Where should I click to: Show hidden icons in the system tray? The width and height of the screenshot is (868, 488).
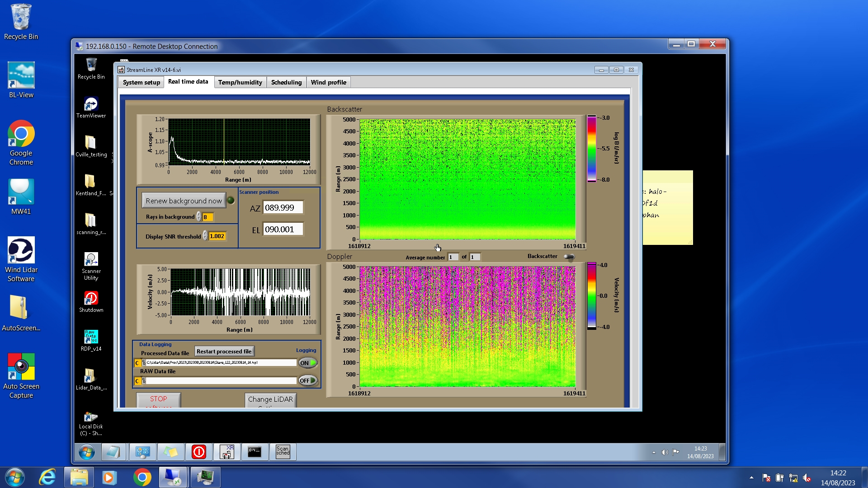click(x=751, y=478)
